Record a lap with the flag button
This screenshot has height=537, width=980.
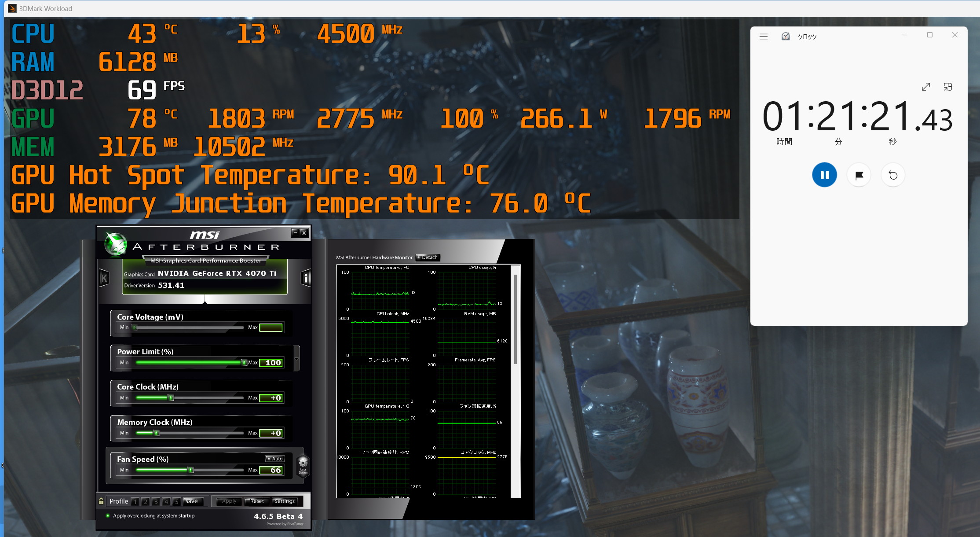click(859, 175)
